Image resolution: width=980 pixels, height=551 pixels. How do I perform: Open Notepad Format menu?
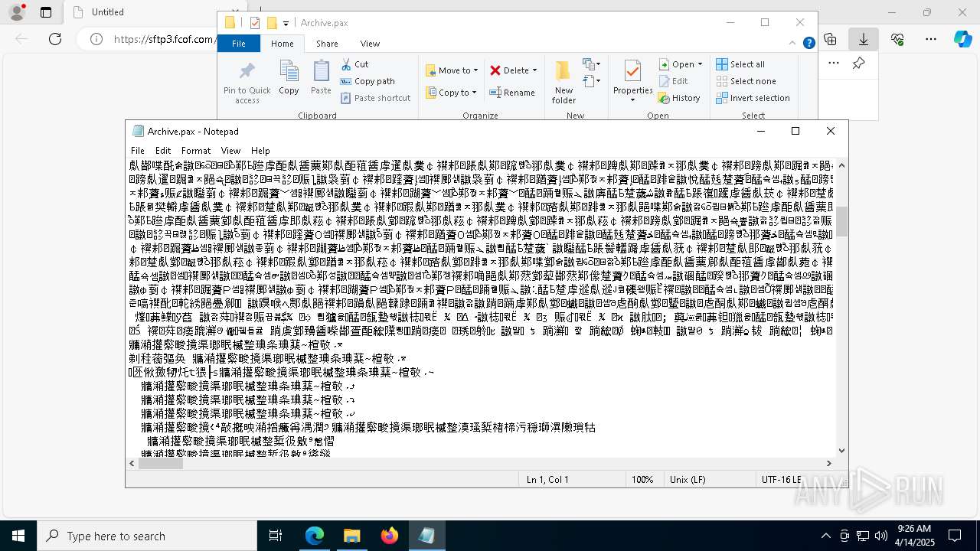click(x=196, y=151)
